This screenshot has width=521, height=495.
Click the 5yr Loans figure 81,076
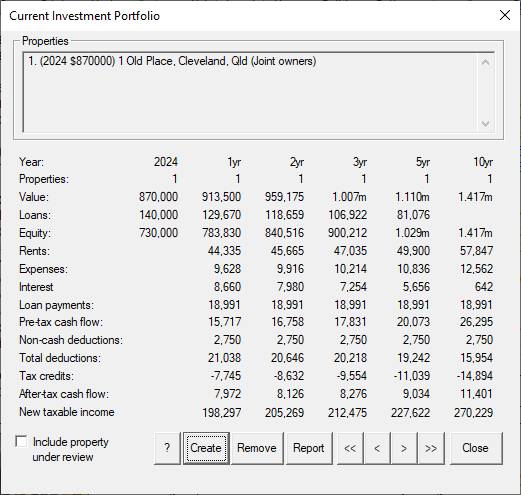pos(413,215)
